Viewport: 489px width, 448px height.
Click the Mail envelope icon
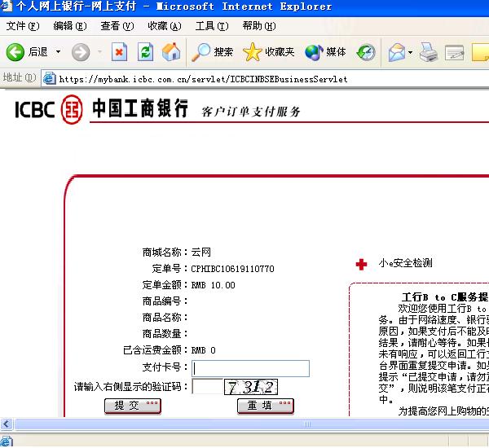coord(396,52)
